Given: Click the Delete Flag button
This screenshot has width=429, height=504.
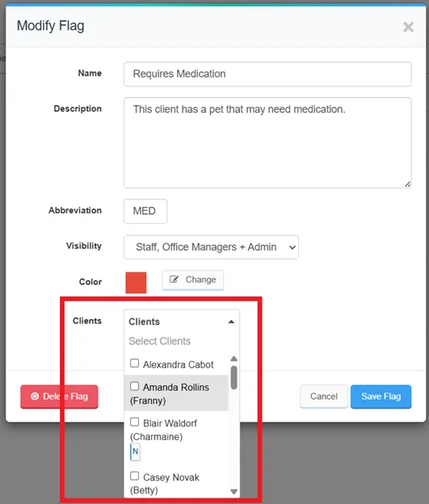Looking at the screenshot, I should pyautogui.click(x=59, y=397).
